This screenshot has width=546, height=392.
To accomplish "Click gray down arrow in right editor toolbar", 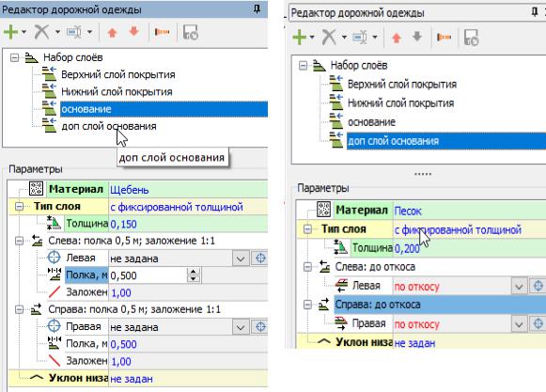I will 417,37.
